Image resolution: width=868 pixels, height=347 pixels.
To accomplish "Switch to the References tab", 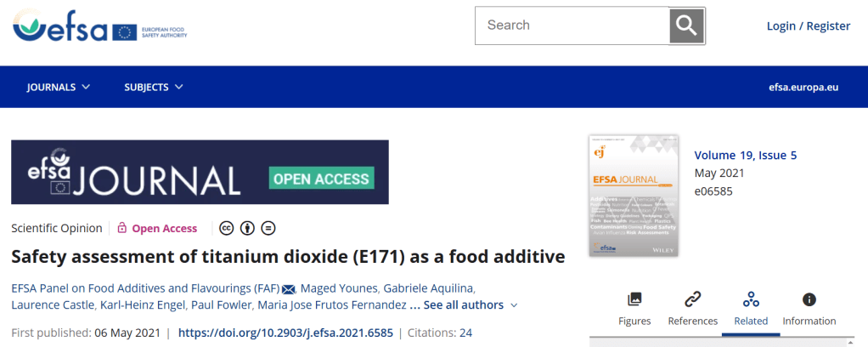I will pos(692,310).
